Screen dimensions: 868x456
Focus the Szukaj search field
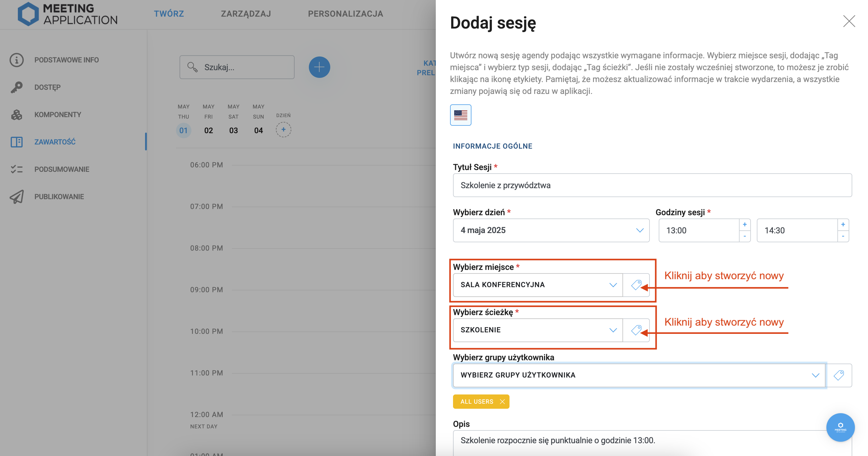click(x=237, y=67)
